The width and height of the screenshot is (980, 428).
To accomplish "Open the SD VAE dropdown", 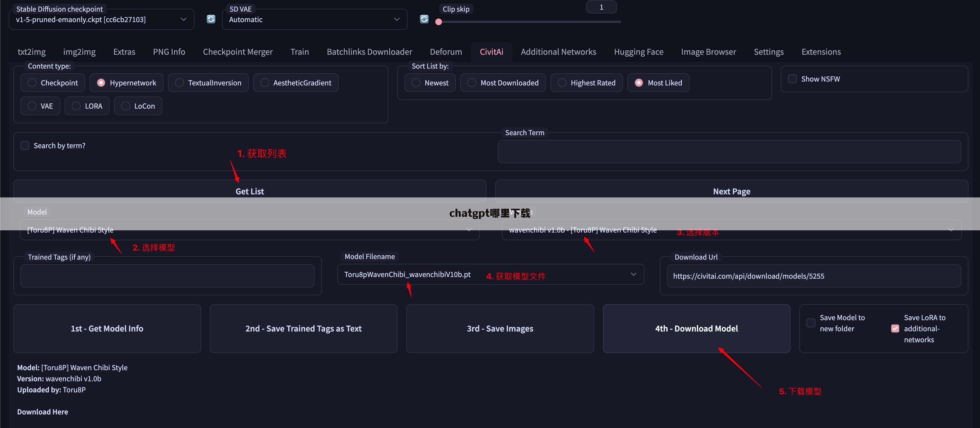I will [x=315, y=19].
